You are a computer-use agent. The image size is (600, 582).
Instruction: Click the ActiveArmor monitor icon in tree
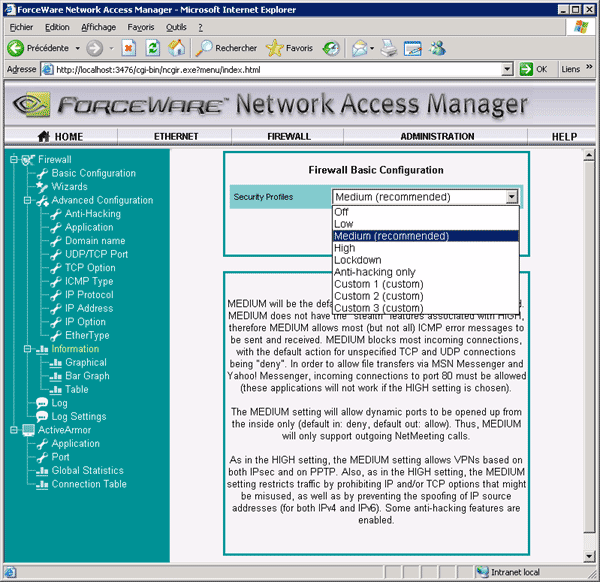pos(29,430)
